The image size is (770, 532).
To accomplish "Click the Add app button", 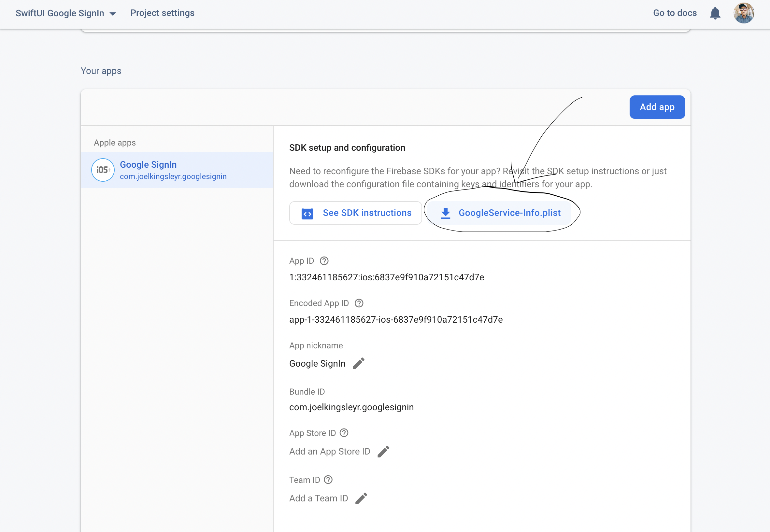I will click(657, 107).
